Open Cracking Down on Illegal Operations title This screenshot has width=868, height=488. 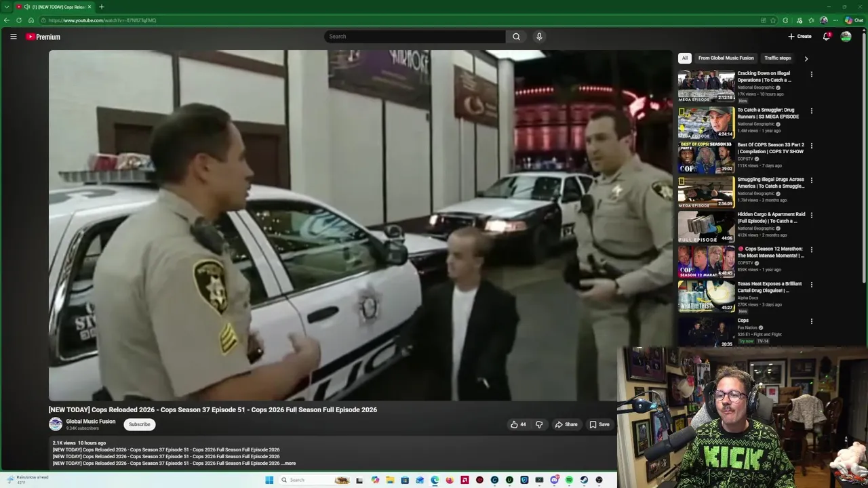[764, 77]
